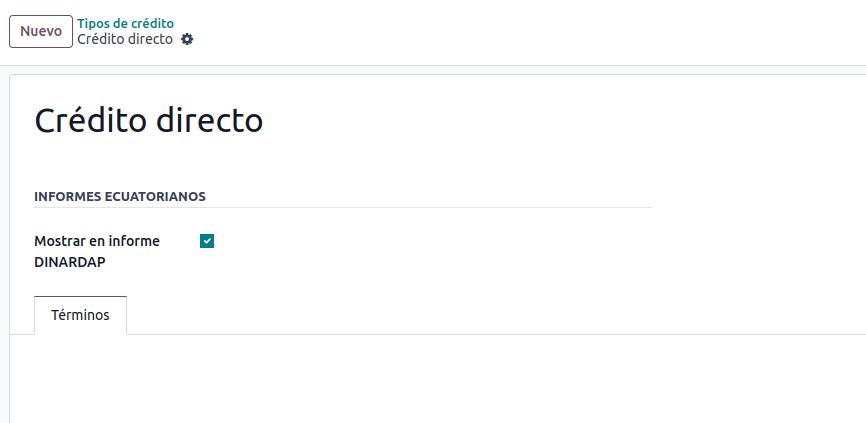Uncheck Mostrar en informe DINARDAP checkbox
866x423 pixels.
click(x=207, y=241)
